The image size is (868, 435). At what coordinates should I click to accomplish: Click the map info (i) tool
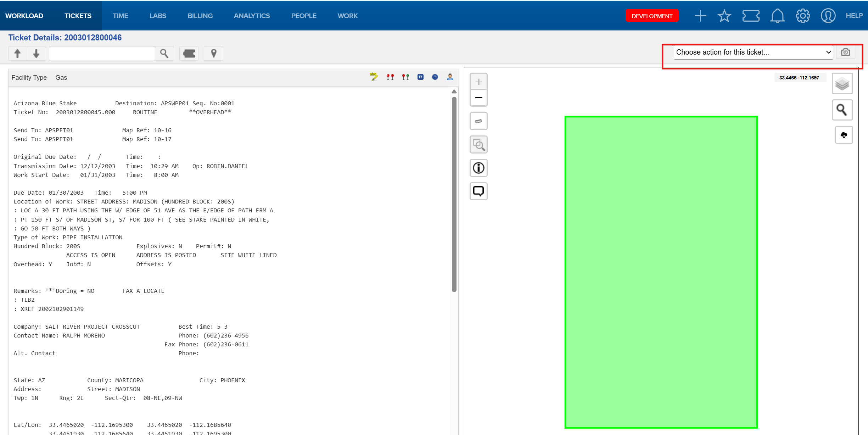pyautogui.click(x=478, y=168)
